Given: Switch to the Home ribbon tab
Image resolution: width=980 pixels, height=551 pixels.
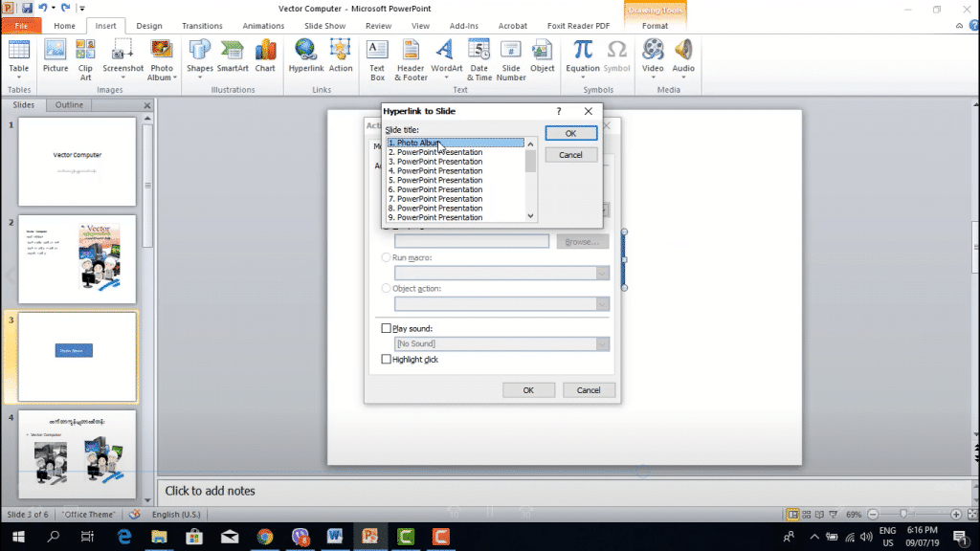Looking at the screenshot, I should [x=64, y=26].
